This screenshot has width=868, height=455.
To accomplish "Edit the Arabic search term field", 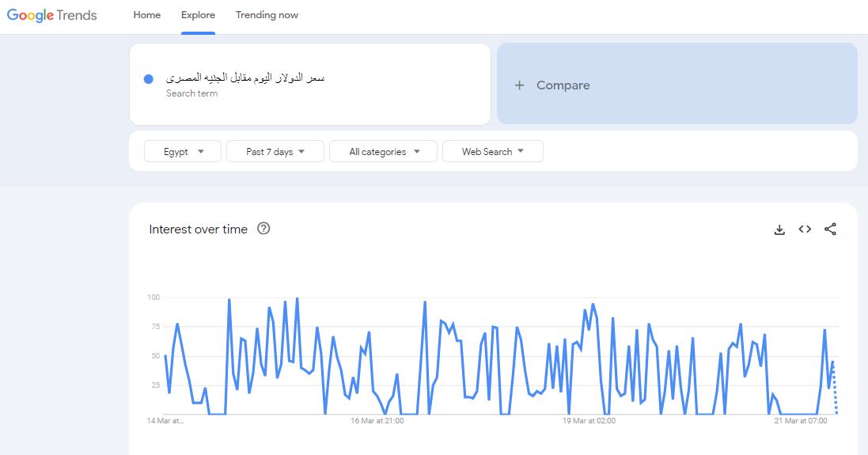I will [245, 78].
